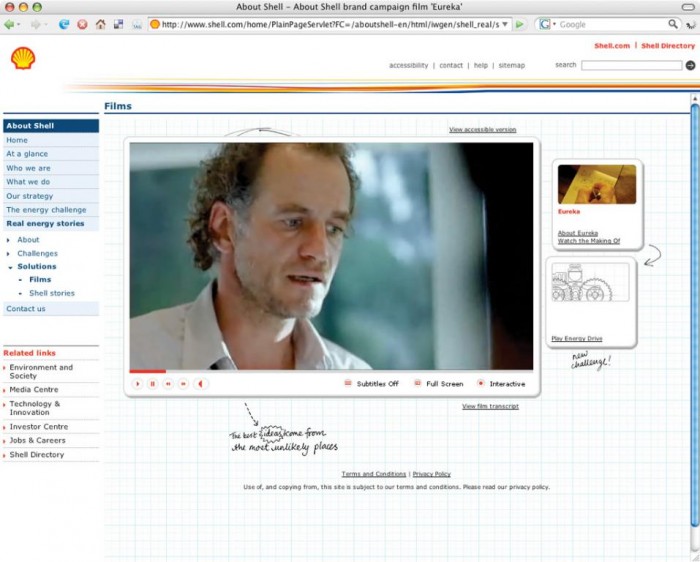Open the search engine chooser dropdown

pos(554,25)
